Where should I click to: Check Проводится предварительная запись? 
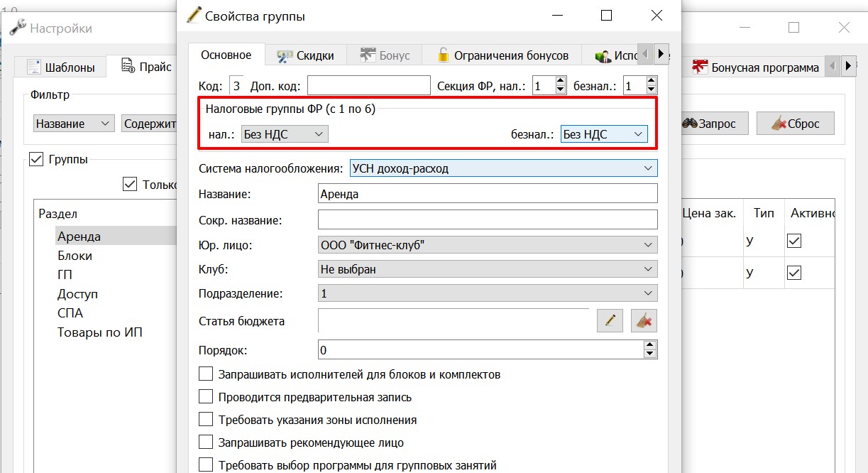coord(206,397)
